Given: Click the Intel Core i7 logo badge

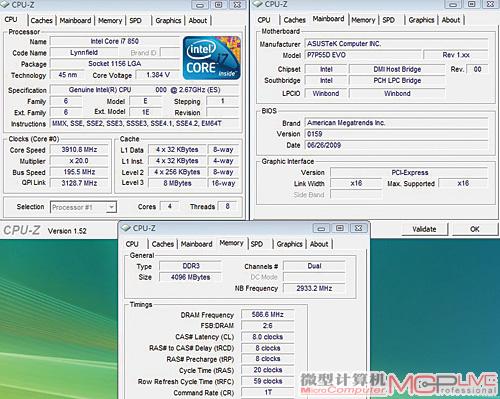Looking at the screenshot, I should pos(212,58).
